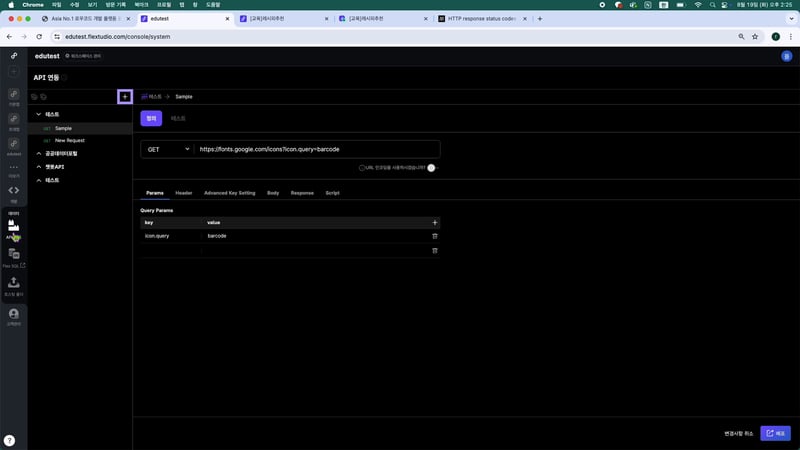Collapse the first 테스트 folder in the tree
800x450 pixels.
point(38,115)
